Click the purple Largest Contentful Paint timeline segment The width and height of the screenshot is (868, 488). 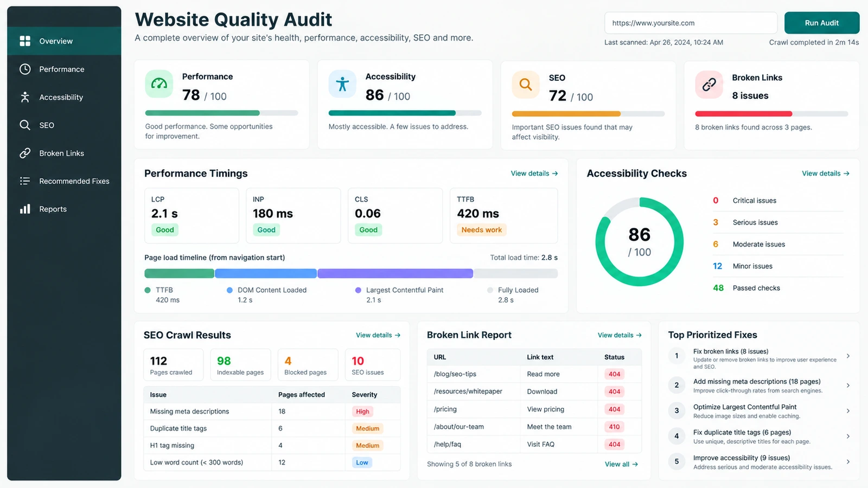pos(395,274)
